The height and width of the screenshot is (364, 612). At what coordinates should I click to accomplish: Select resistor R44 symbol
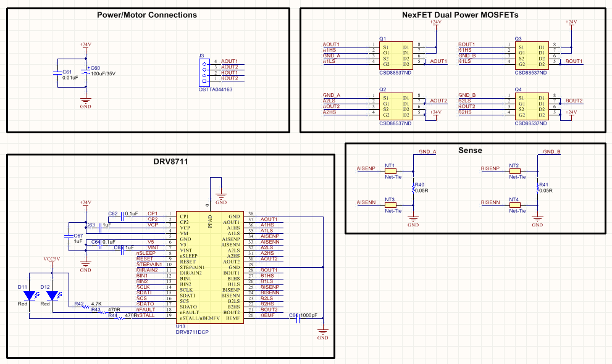(x=120, y=318)
